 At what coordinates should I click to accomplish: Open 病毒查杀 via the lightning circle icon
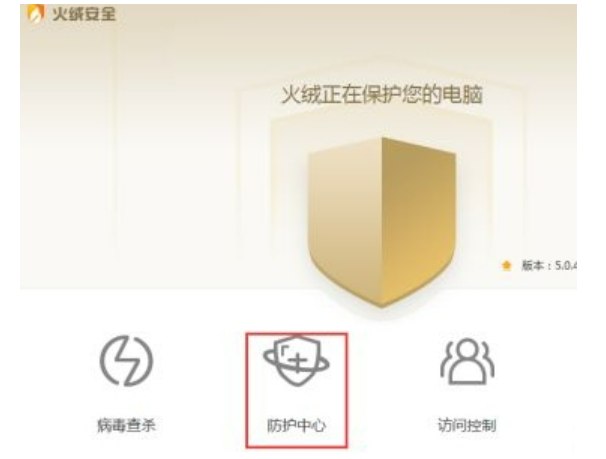[x=126, y=361]
